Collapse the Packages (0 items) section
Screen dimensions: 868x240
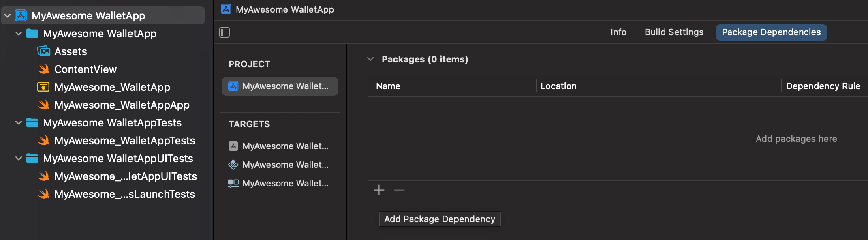click(370, 59)
